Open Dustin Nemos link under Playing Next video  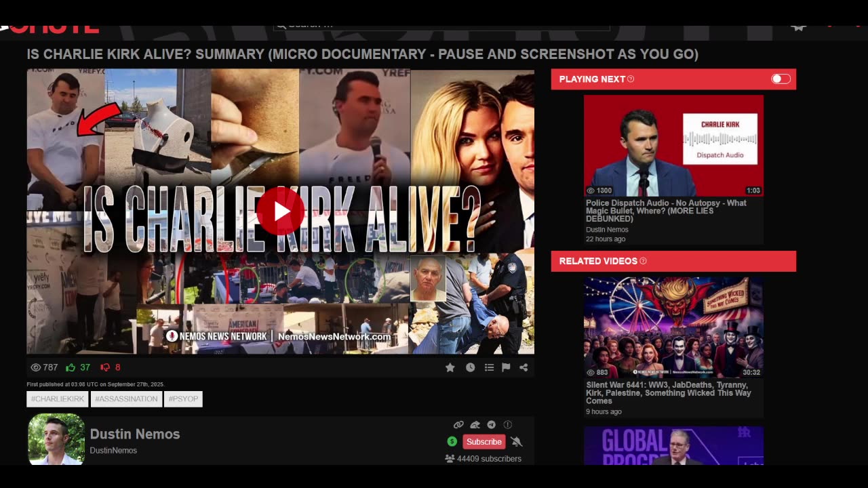(607, 230)
